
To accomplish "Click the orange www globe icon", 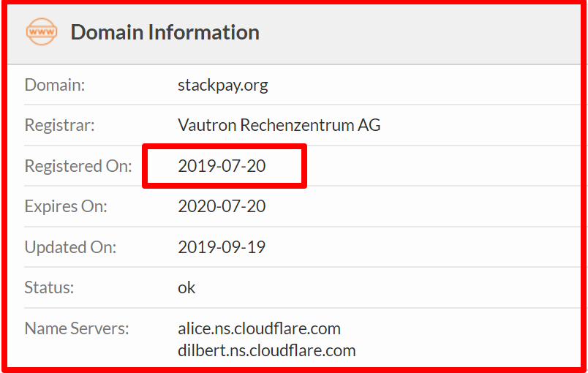I will click(x=42, y=32).
